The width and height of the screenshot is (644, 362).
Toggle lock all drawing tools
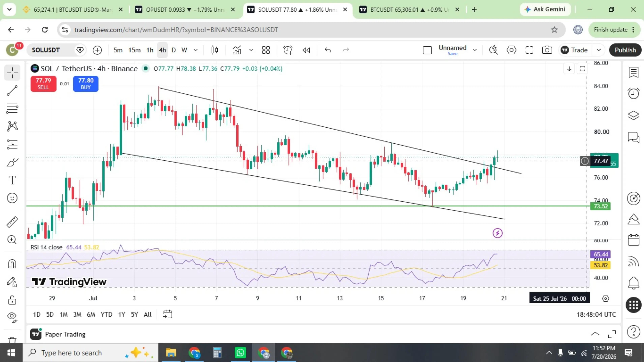click(12, 300)
